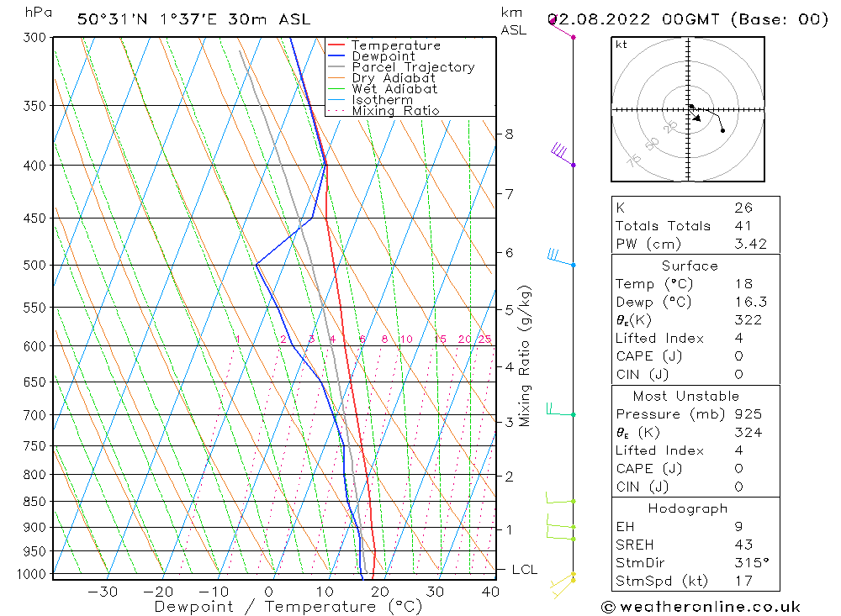Click the StmSpd (kt) value '17'
841x616 pixels.
pyautogui.click(x=743, y=582)
